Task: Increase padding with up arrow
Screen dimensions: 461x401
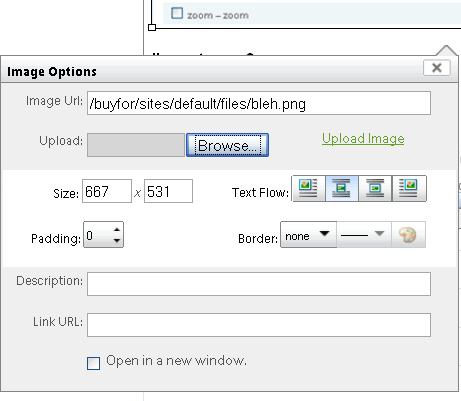Action: tap(117, 229)
